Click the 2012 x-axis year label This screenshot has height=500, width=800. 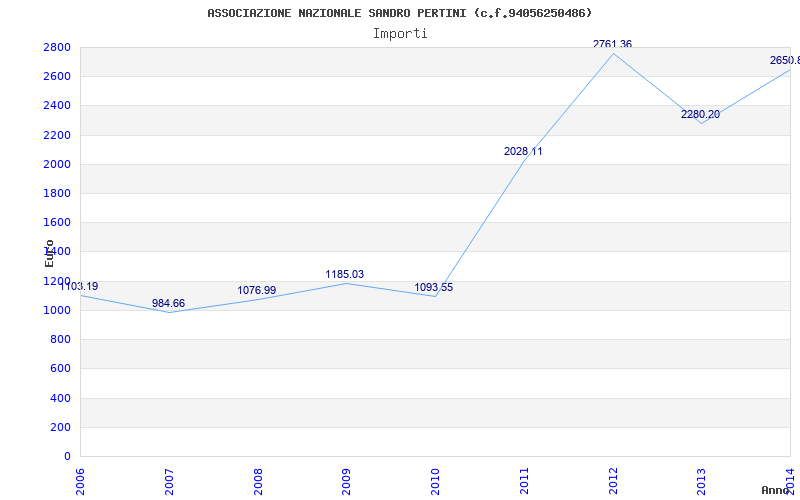point(613,482)
